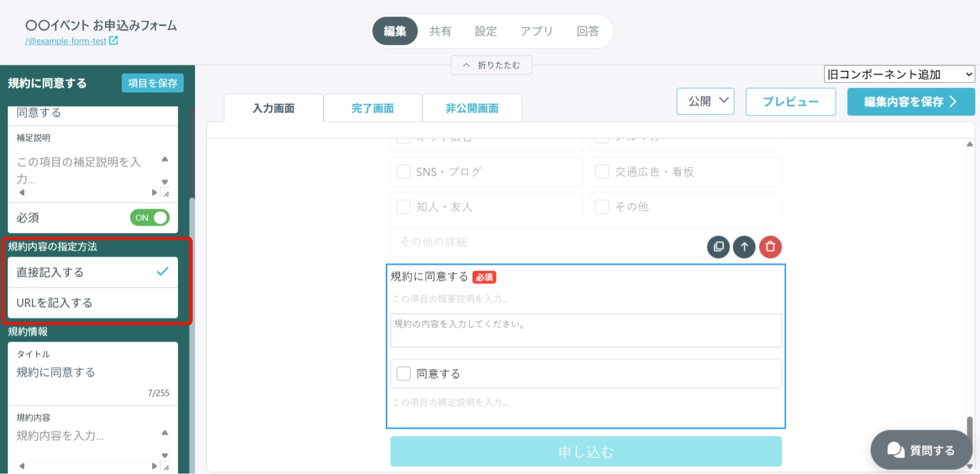Viewport: 980px width, 474px height.
Task: Switch to the 完了画面 tab
Action: click(x=372, y=108)
